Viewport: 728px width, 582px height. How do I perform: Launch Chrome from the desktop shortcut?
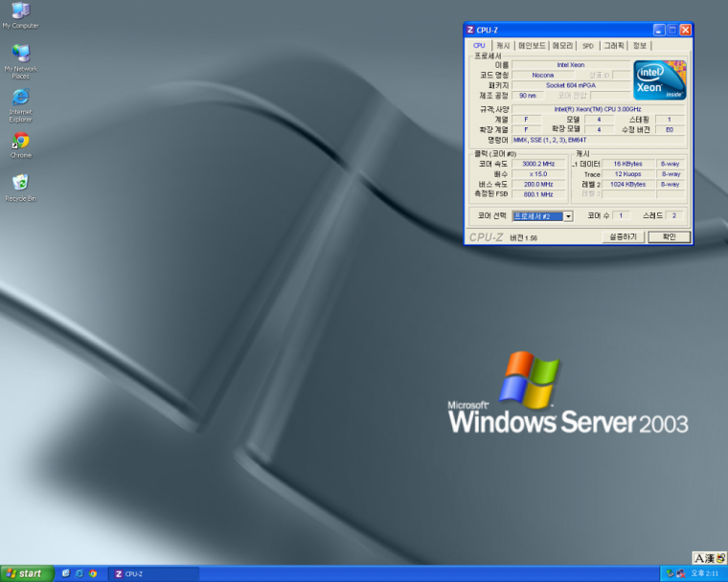20,145
